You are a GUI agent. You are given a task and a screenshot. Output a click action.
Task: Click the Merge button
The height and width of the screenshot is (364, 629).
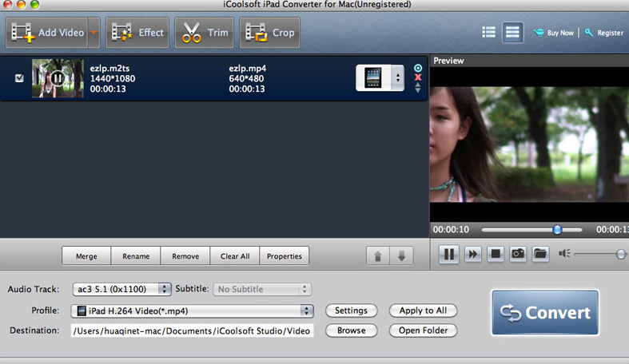click(86, 256)
